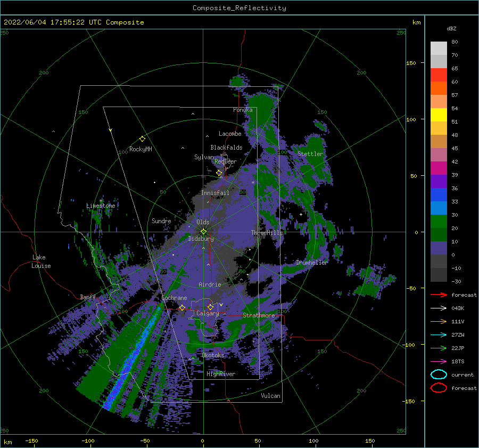Click the Lacombe city label
479x448 pixels.
point(230,134)
